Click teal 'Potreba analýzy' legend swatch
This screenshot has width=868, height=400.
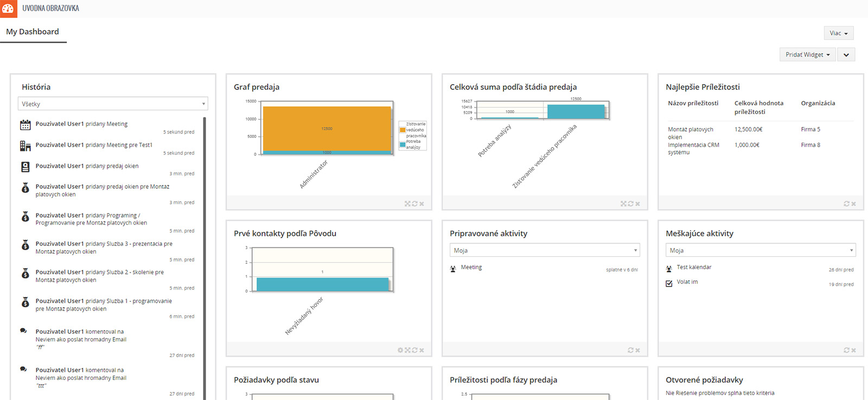(x=403, y=145)
